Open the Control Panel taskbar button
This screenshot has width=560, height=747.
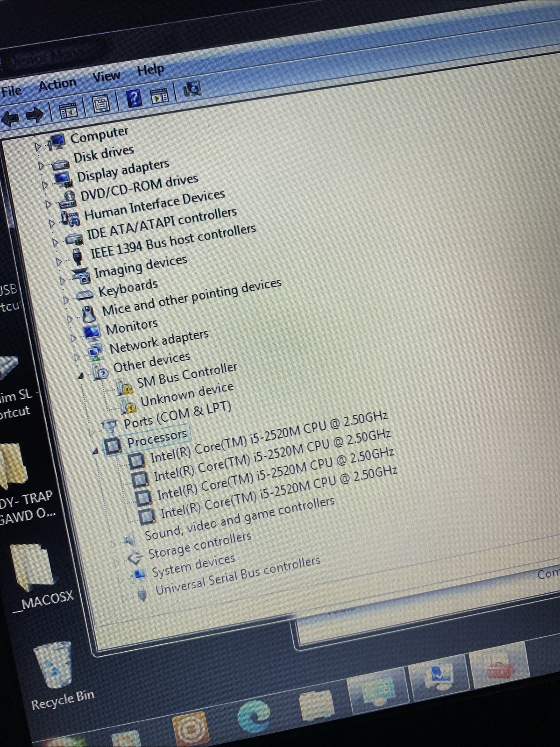click(x=377, y=691)
